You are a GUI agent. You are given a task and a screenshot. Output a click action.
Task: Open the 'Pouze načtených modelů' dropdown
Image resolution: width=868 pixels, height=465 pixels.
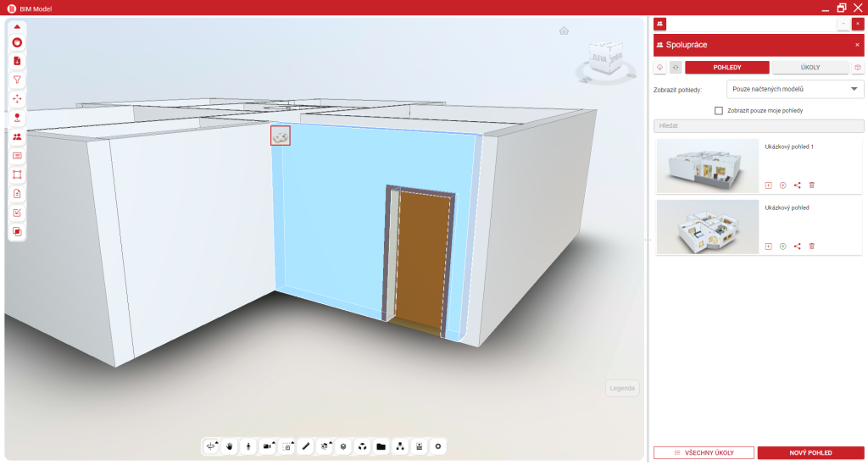795,89
